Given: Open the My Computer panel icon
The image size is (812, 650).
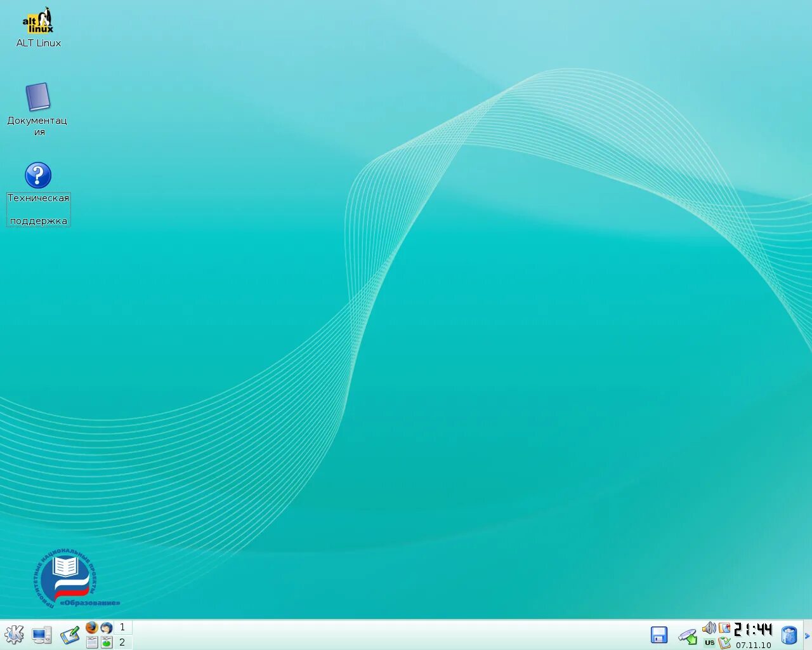Looking at the screenshot, I should coord(41,636).
